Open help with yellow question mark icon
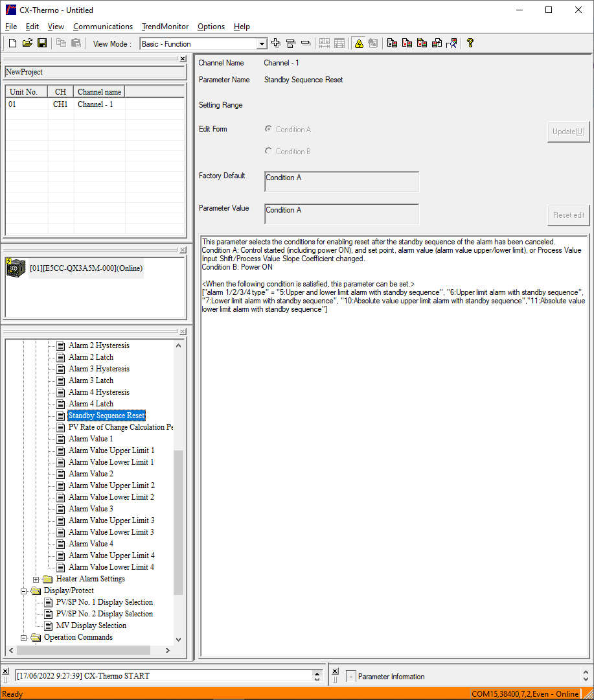 pyautogui.click(x=470, y=43)
